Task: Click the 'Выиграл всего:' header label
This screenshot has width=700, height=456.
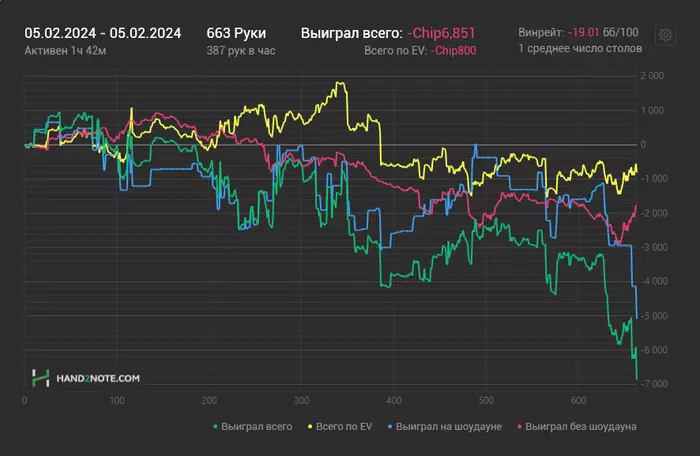Action: point(352,33)
